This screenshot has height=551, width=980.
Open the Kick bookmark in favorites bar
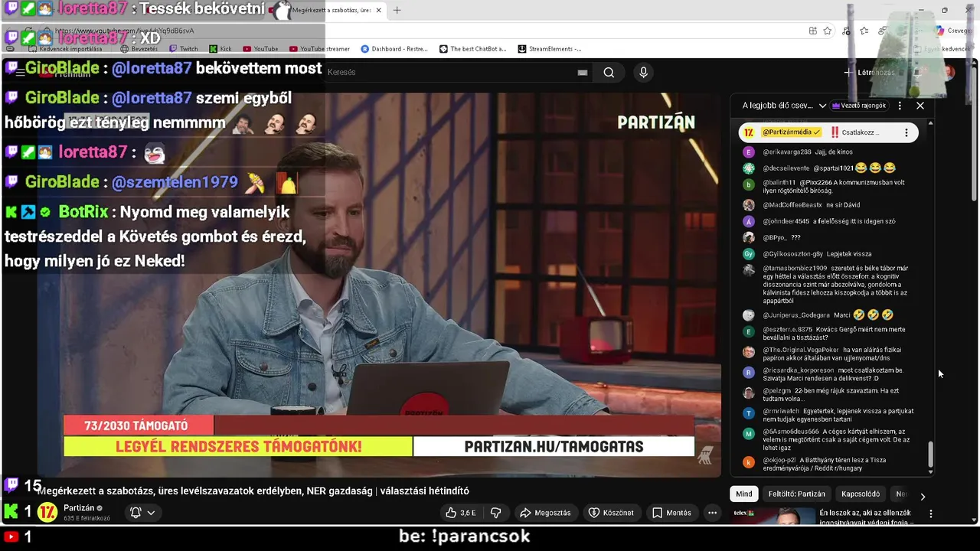[x=220, y=49]
